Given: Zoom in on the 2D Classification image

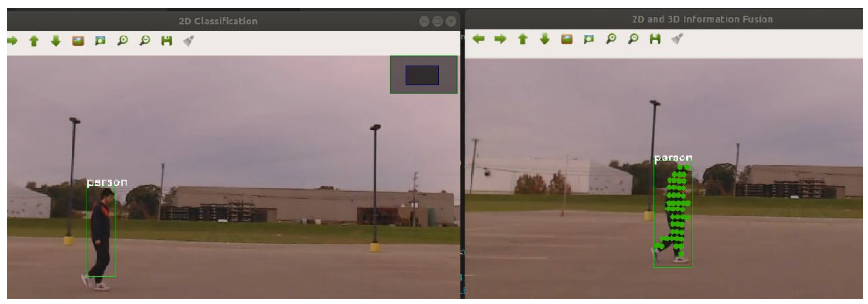Looking at the screenshot, I should pyautogui.click(x=122, y=41).
